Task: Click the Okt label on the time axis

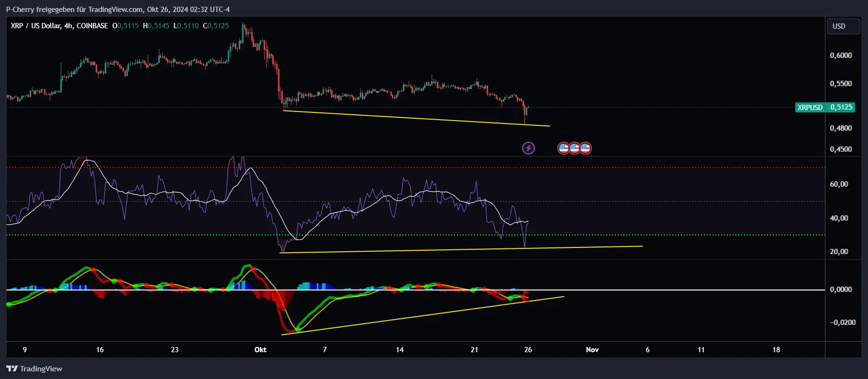Action: 260,350
